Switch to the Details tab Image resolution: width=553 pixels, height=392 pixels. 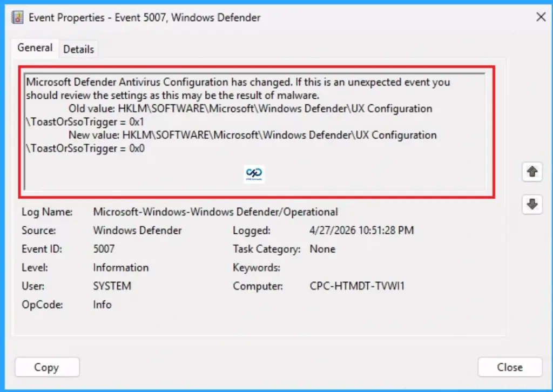click(x=78, y=49)
